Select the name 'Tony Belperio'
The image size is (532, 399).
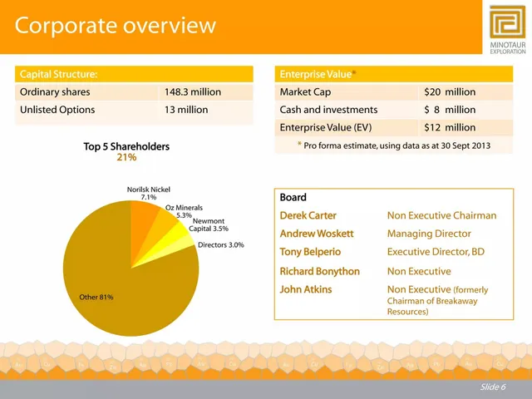click(x=310, y=252)
